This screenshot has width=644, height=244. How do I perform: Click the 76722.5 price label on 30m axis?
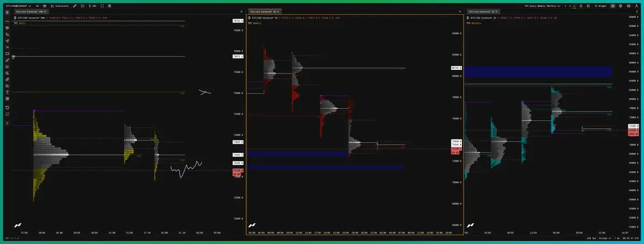(x=237, y=20)
